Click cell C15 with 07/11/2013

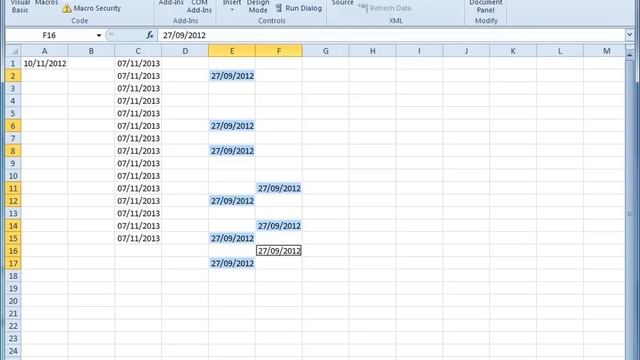[x=138, y=238]
